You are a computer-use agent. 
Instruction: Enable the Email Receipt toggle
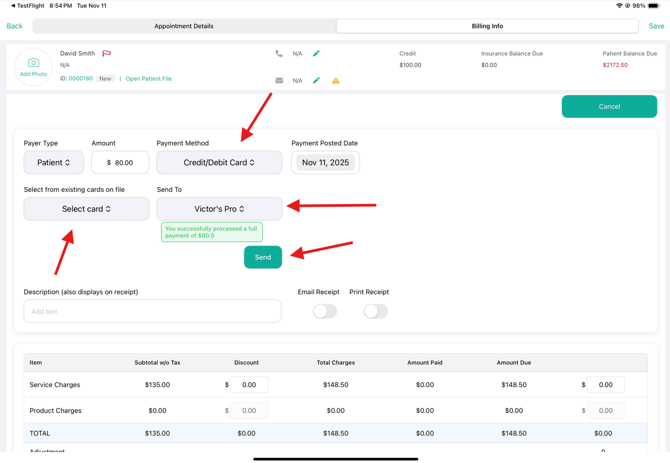pos(324,311)
